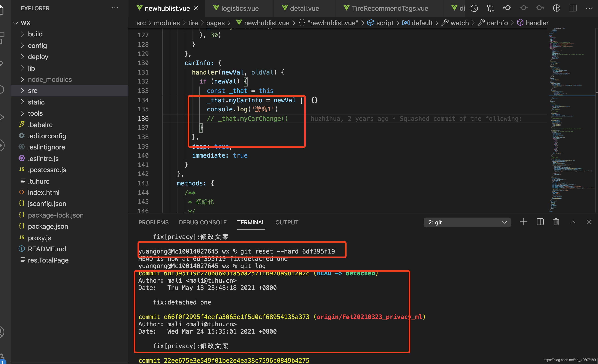Maximize terminal panel with up chevron

pos(573,222)
